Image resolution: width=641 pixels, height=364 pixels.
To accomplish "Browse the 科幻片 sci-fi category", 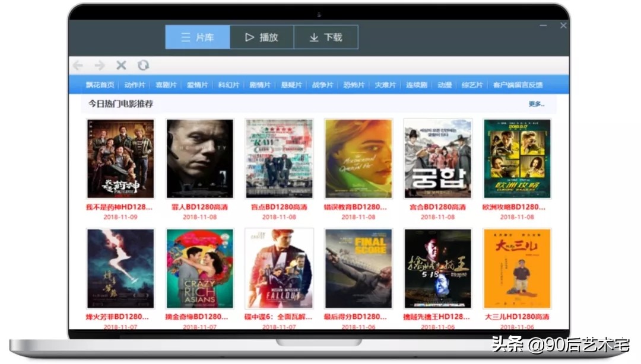I will (x=228, y=85).
